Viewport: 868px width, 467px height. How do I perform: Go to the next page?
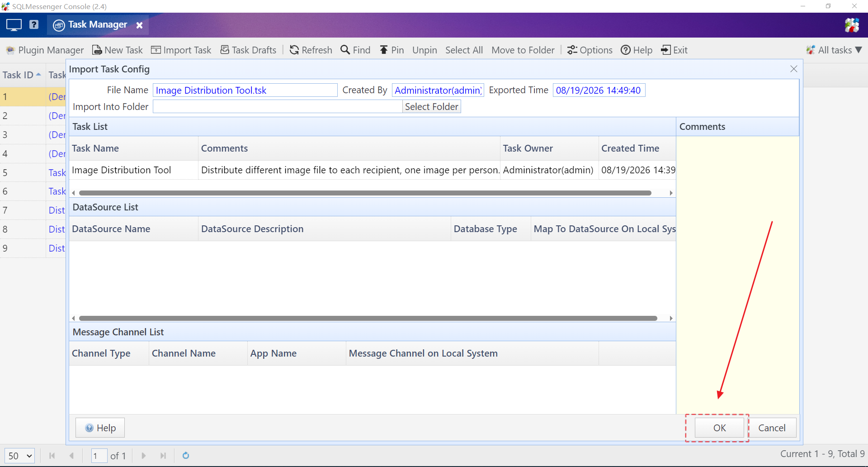click(x=144, y=456)
